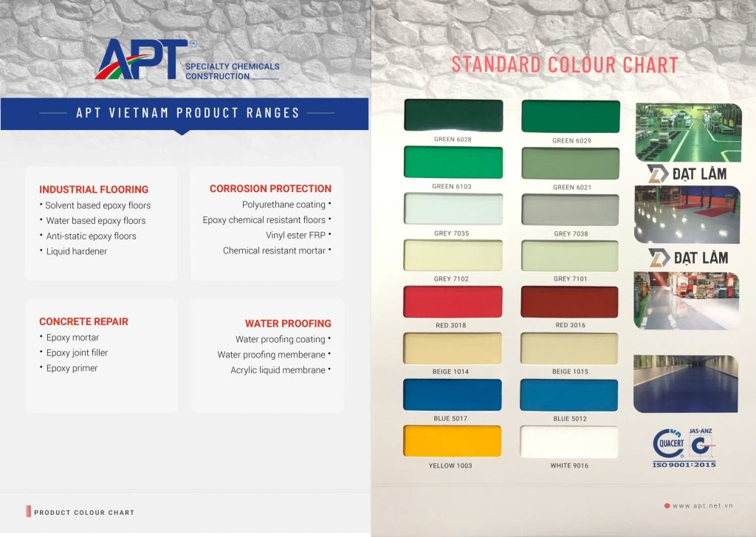Click the QUACERT certification icon

tap(670, 440)
